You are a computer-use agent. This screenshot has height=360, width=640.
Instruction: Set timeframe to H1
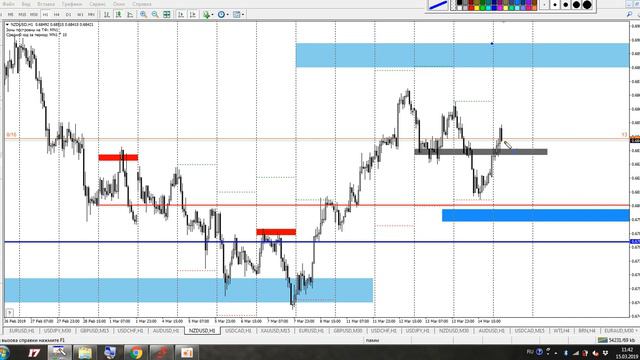tap(45, 14)
